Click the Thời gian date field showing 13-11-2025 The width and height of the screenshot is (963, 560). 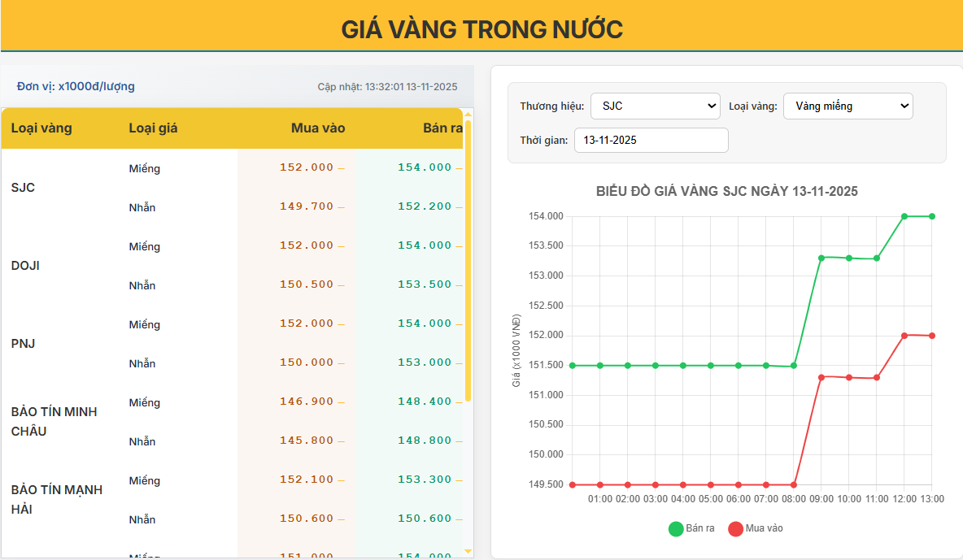tap(651, 140)
